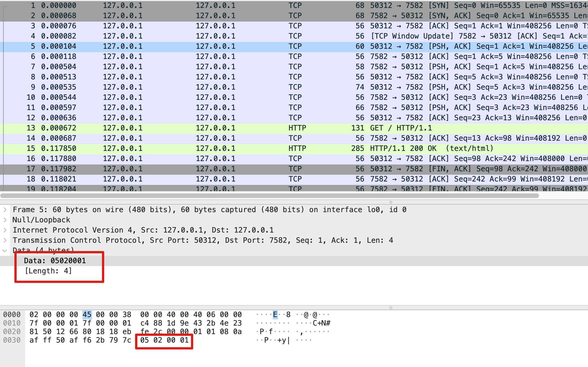
Task: Click the horizontal scrollbar of packet list
Action: pyautogui.click(x=269, y=196)
